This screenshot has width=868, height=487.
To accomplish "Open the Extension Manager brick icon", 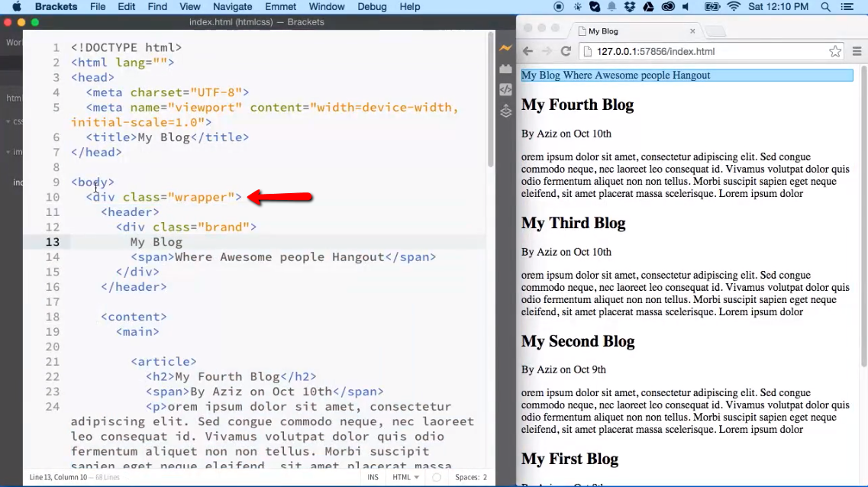I will click(x=505, y=68).
